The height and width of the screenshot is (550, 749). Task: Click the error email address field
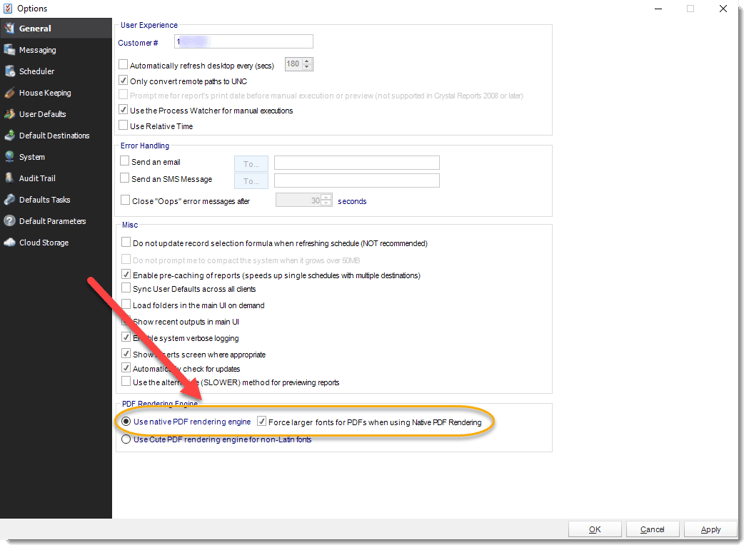[x=357, y=163]
